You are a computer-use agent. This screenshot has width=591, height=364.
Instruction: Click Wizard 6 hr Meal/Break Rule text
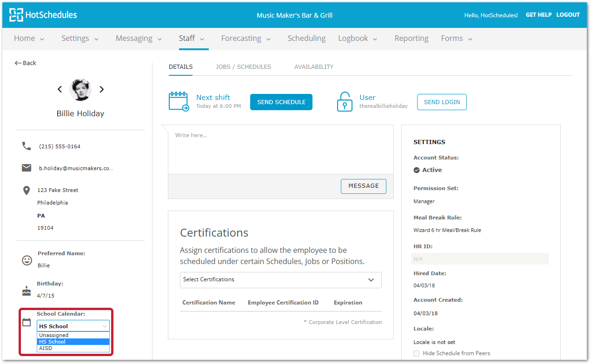pyautogui.click(x=447, y=230)
